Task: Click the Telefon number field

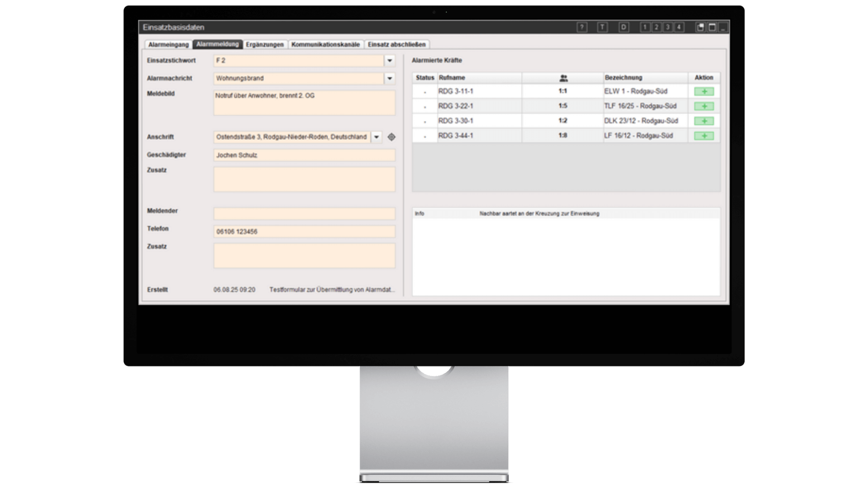Action: 304,231
